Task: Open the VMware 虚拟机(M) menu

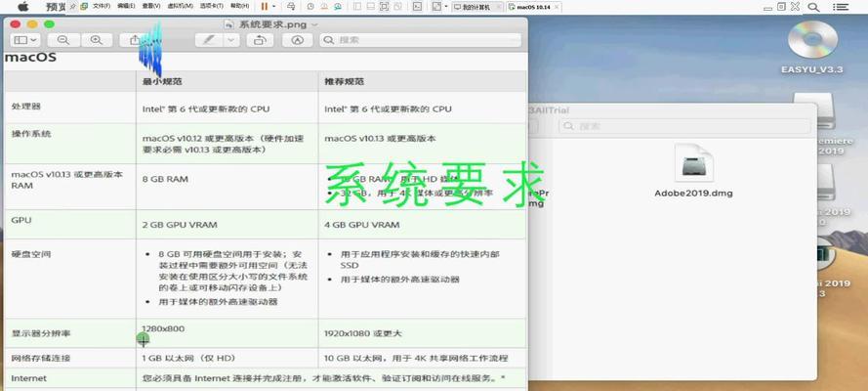Action: [x=180, y=6]
